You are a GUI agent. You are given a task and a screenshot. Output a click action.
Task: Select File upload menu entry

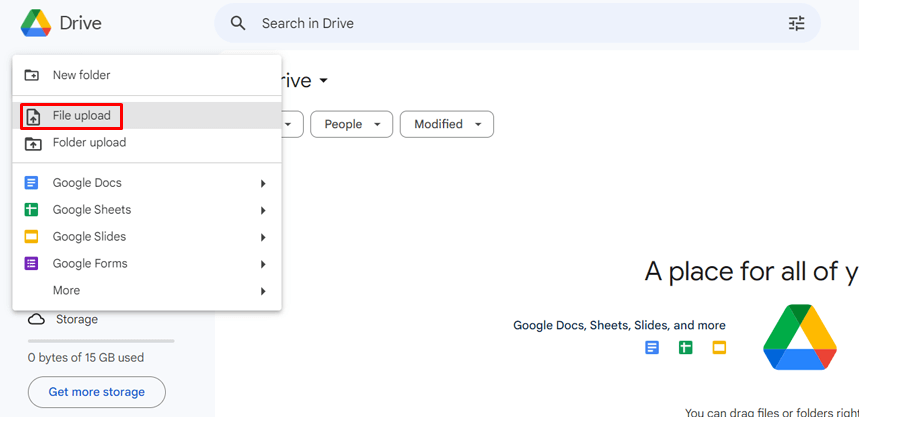click(x=147, y=116)
